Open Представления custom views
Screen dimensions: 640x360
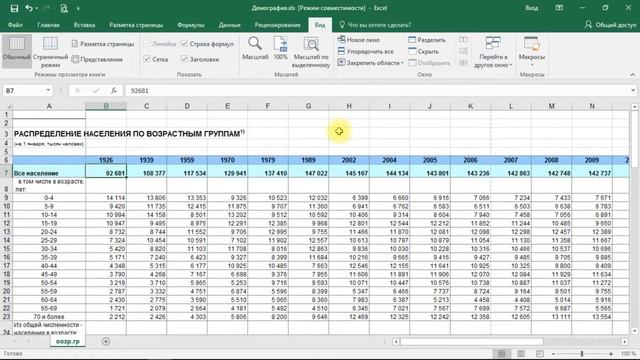[x=97, y=59]
